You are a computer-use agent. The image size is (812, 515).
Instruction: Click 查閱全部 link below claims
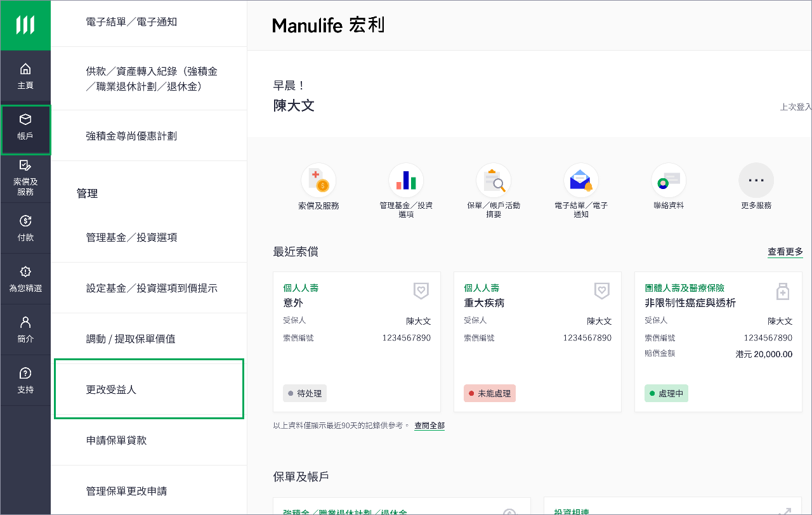click(x=429, y=426)
